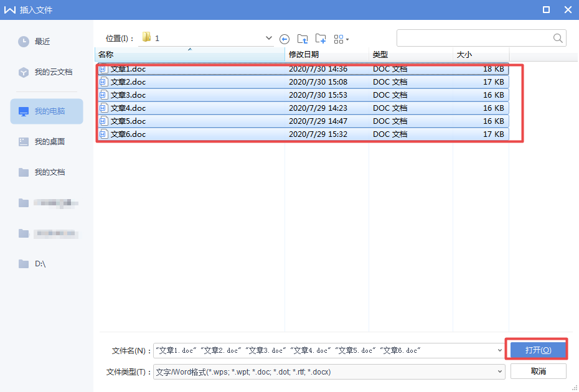Select 我的电脑 in the sidebar
This screenshot has height=392, width=579.
pos(49,111)
